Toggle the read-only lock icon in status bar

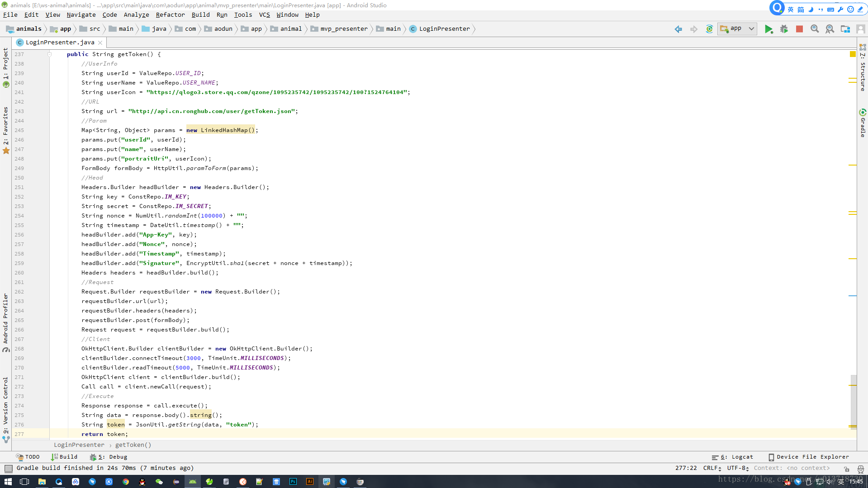(x=846, y=469)
